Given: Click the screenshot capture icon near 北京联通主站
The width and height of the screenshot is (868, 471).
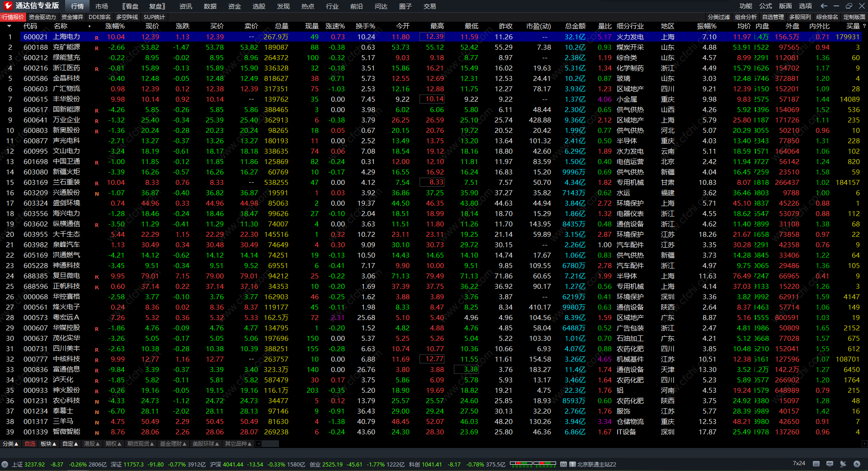Looking at the screenshot, I should click(563, 464).
